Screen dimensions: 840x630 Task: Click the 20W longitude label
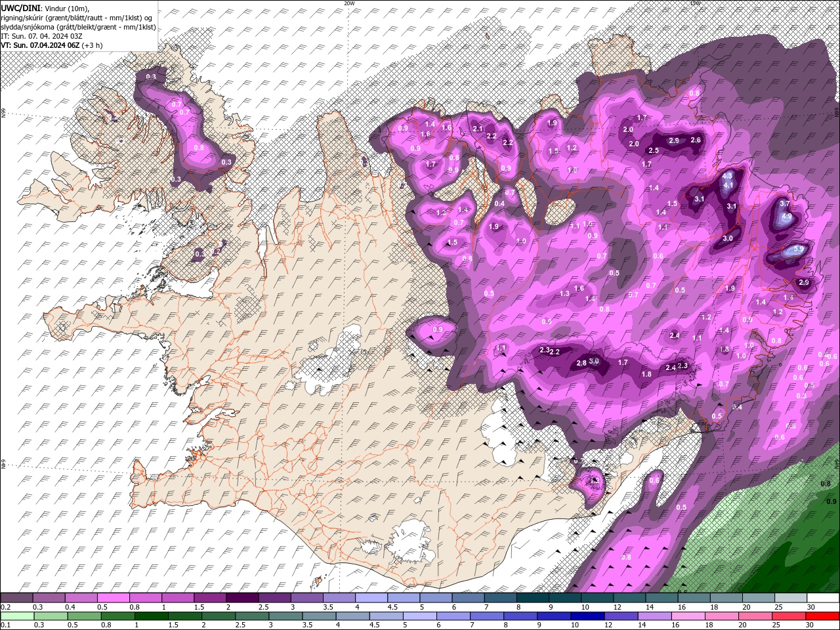click(348, 3)
